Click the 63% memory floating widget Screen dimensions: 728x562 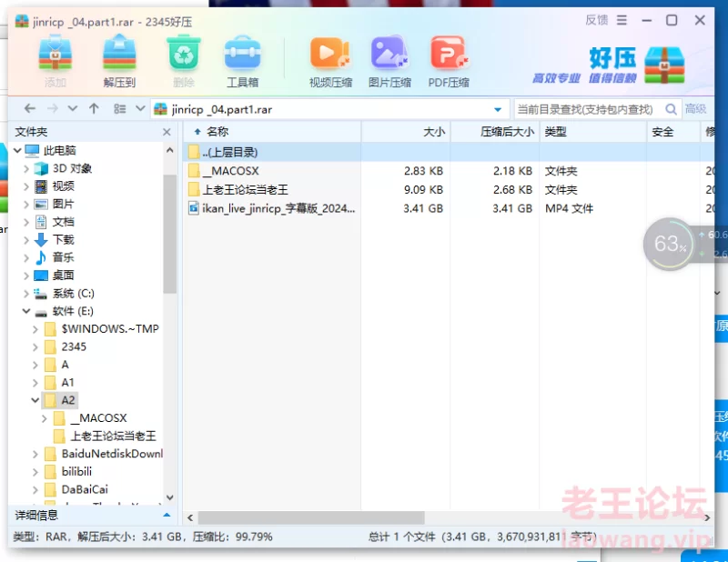tap(669, 244)
